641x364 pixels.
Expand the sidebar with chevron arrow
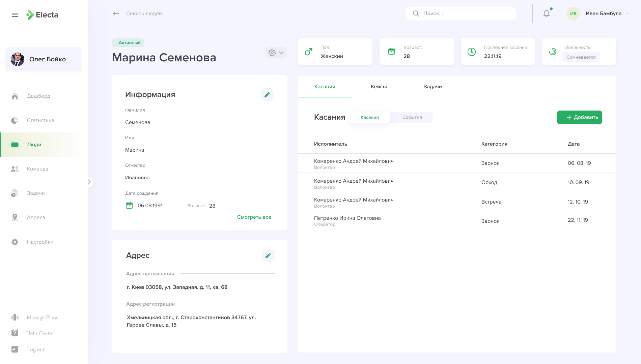click(x=89, y=182)
